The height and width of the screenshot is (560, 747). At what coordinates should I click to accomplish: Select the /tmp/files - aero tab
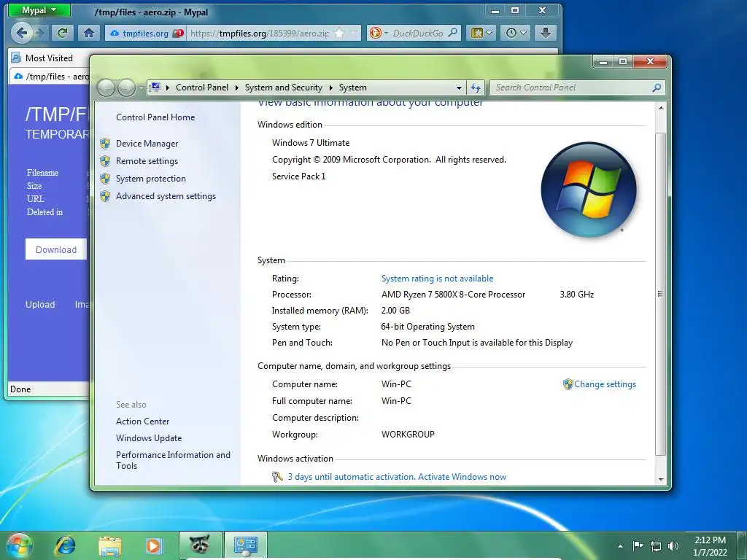pos(51,76)
